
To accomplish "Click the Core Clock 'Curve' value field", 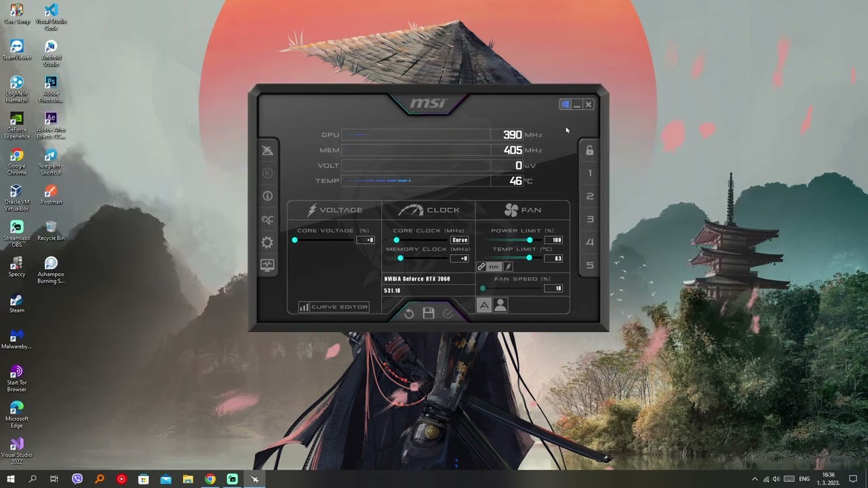I will click(x=460, y=240).
